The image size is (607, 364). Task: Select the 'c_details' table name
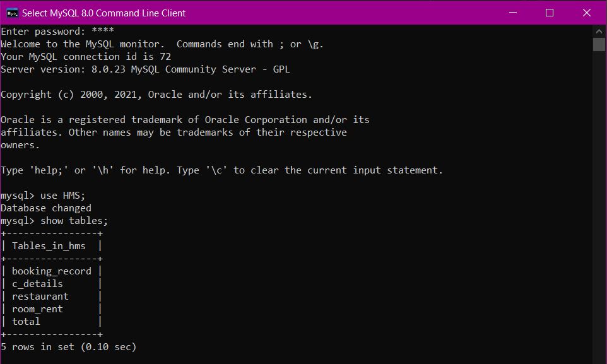coord(37,283)
